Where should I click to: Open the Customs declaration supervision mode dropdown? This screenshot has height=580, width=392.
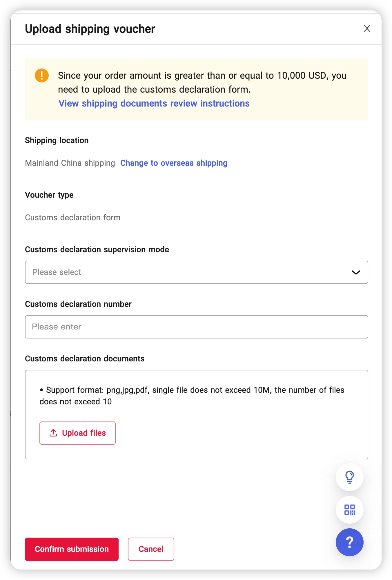pyautogui.click(x=196, y=272)
